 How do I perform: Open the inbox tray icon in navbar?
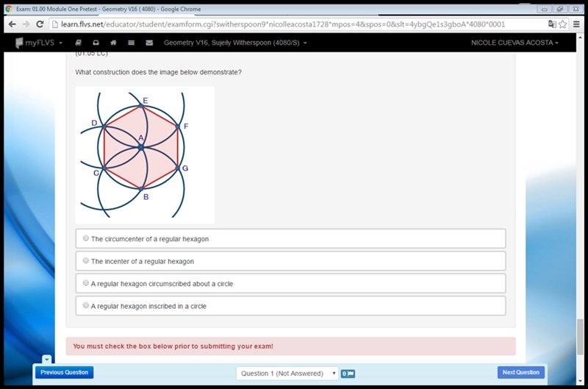pyautogui.click(x=96, y=43)
